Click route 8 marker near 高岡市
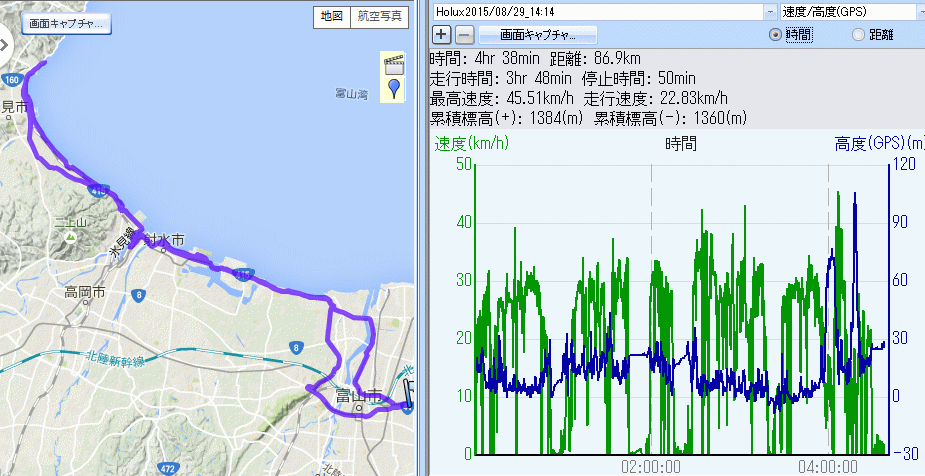This screenshot has width=925, height=476. pos(137,294)
